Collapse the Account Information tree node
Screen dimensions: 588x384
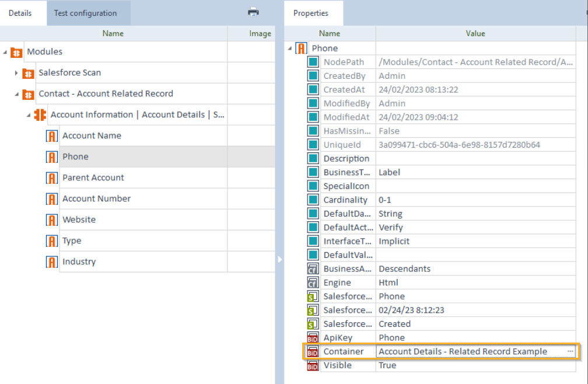(28, 115)
